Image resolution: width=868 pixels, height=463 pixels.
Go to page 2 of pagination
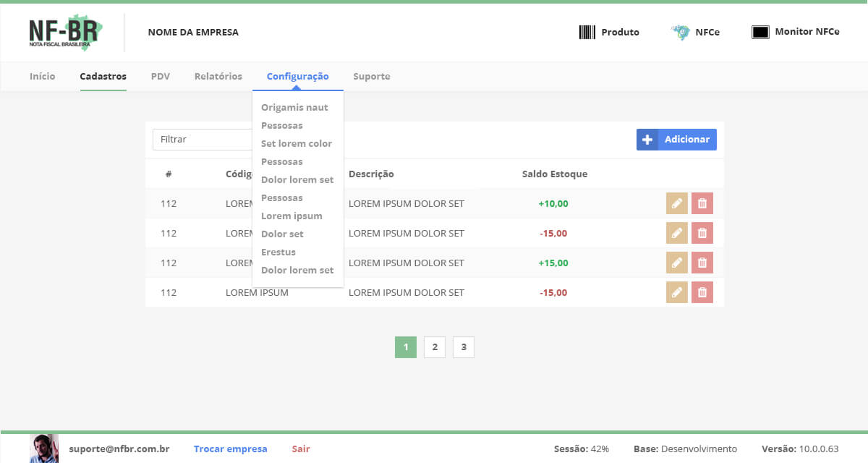pos(435,347)
